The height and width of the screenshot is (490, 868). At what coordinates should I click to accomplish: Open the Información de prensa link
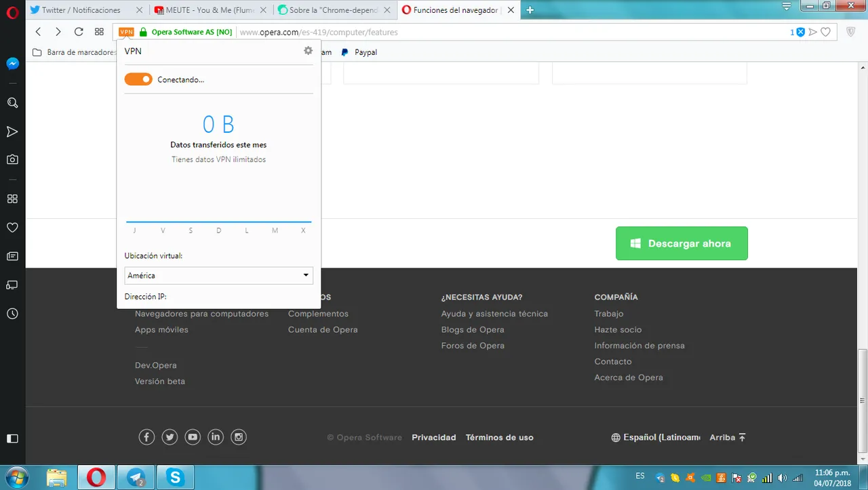click(639, 346)
